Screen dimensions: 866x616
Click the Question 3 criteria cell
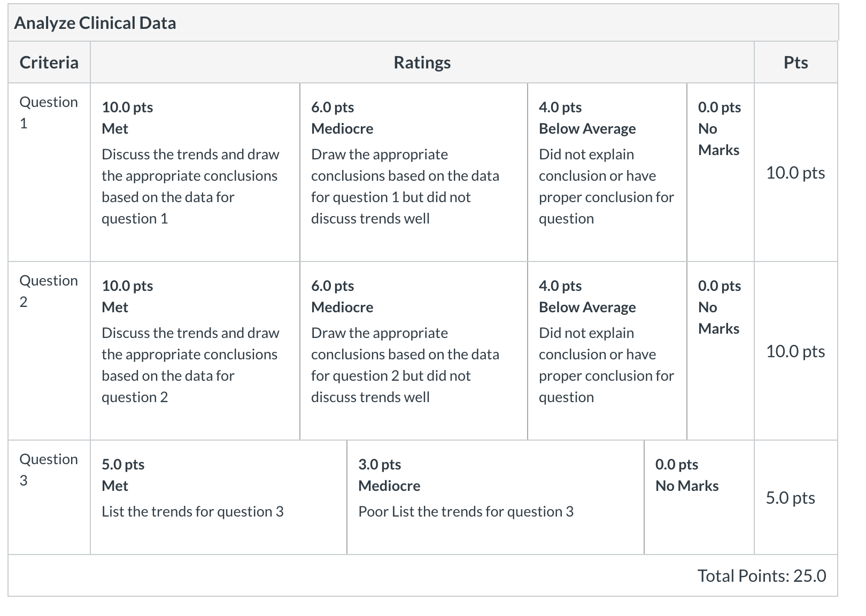[x=49, y=497]
